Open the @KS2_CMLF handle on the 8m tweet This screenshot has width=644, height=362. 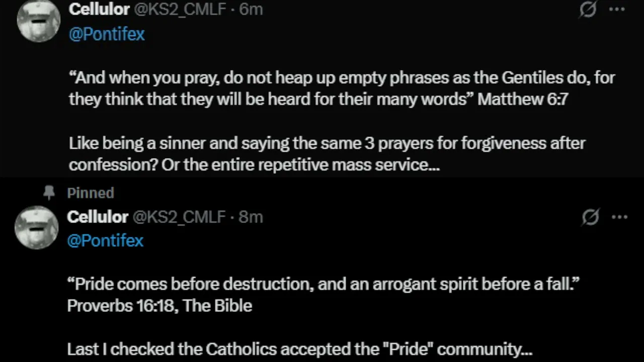[179, 217]
